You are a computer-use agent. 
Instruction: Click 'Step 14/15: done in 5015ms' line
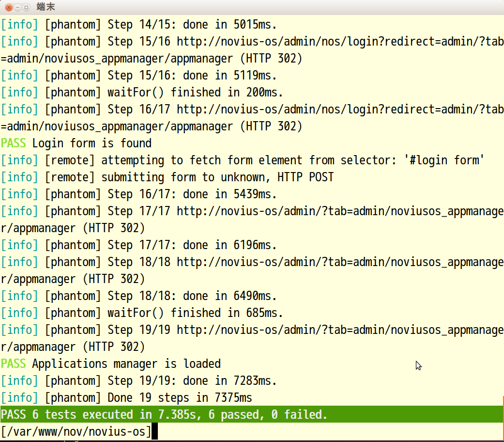[x=138, y=24]
